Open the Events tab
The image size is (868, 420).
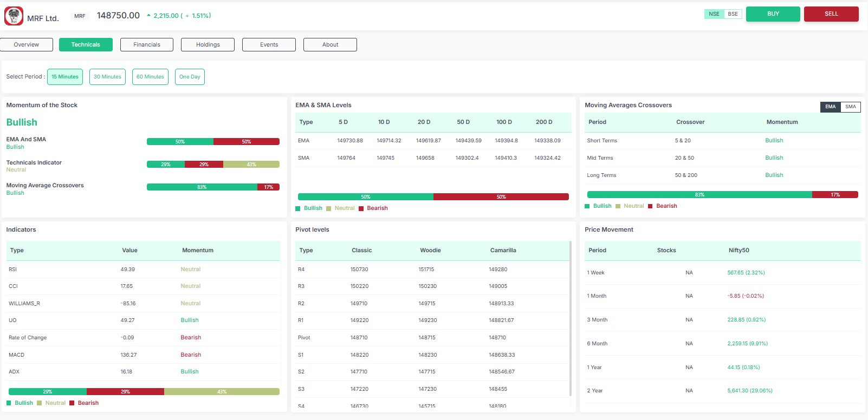click(269, 44)
